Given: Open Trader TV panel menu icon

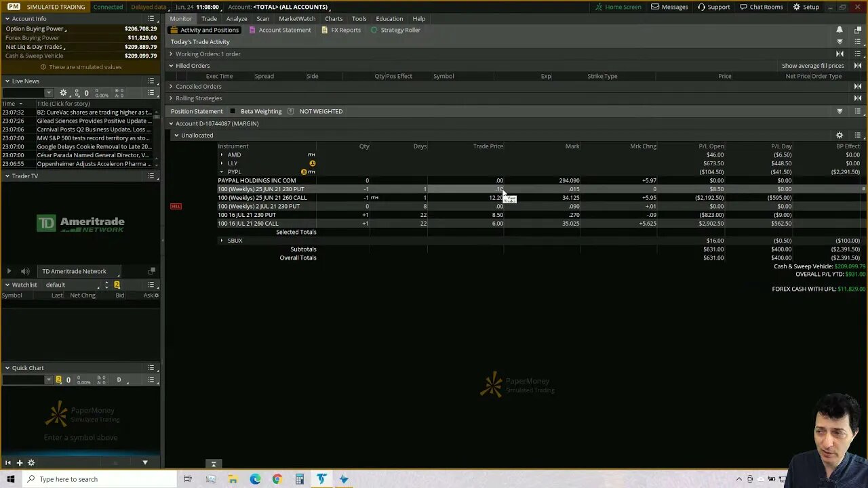Looking at the screenshot, I should point(151,176).
